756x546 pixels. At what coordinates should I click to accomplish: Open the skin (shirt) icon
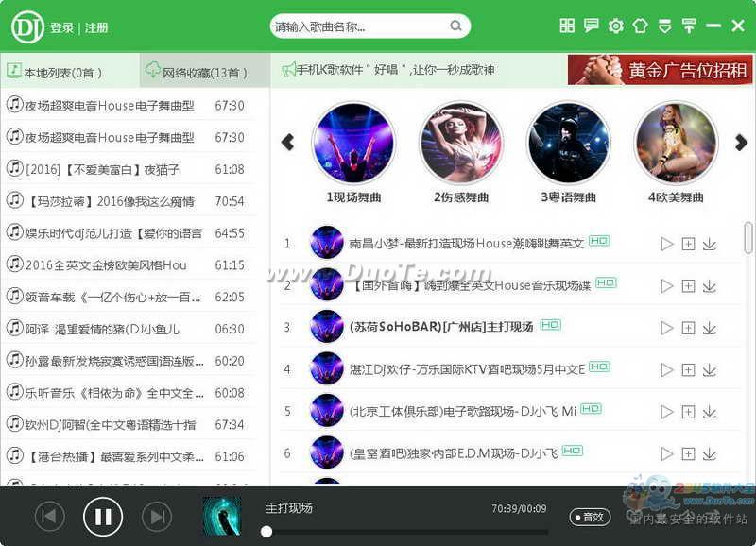click(641, 26)
